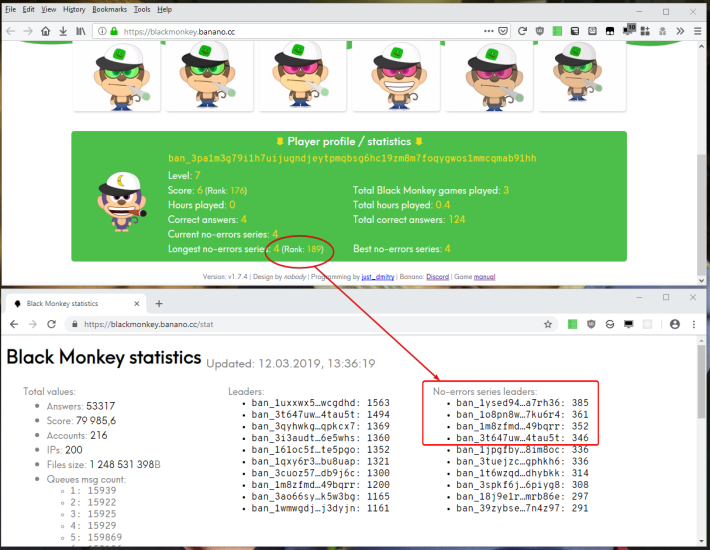Close the Black Monkey statistics tab

[x=137, y=304]
